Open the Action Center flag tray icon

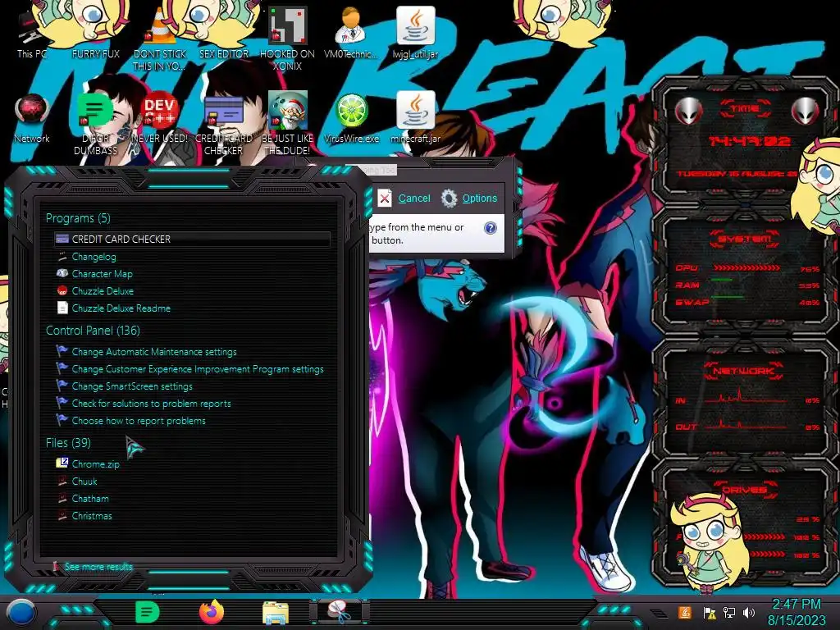[x=710, y=612]
